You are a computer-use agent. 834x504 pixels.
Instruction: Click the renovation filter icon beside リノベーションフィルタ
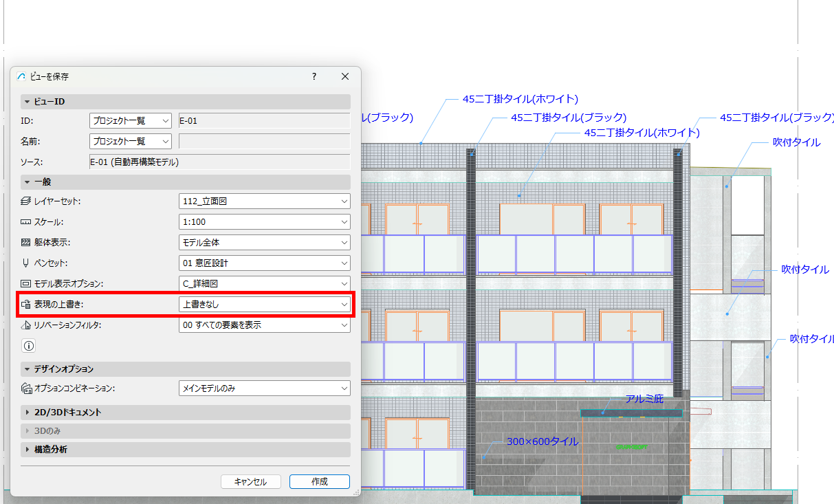pyautogui.click(x=26, y=325)
